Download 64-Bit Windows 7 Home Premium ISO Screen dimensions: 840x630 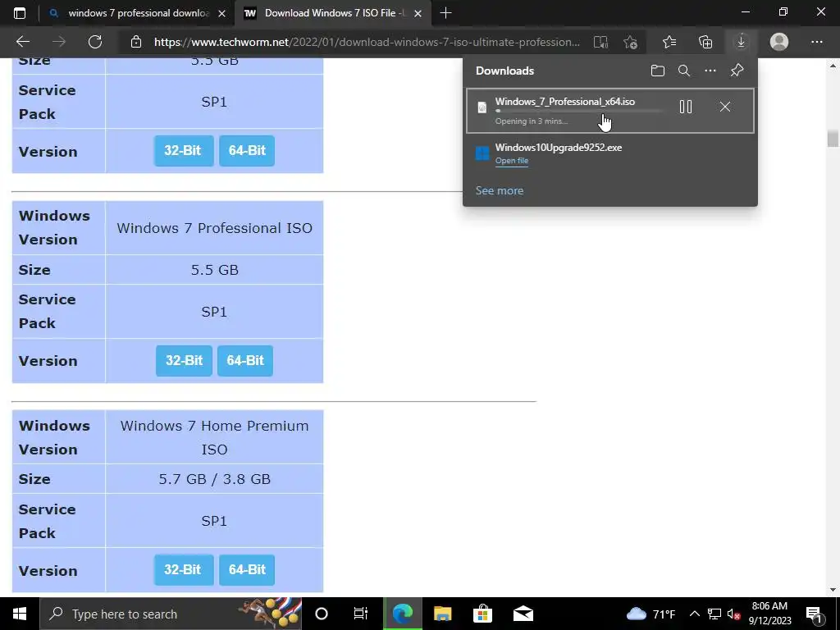tap(246, 569)
